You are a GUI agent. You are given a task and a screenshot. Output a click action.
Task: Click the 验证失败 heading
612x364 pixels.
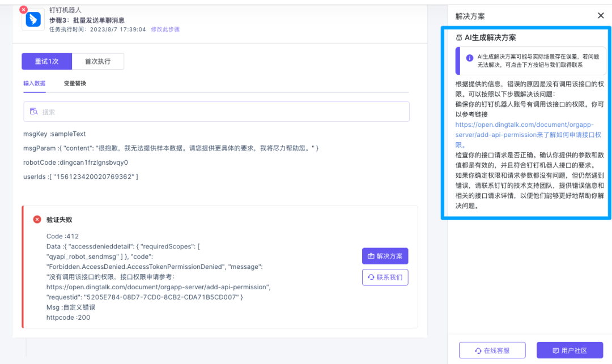tap(59, 220)
